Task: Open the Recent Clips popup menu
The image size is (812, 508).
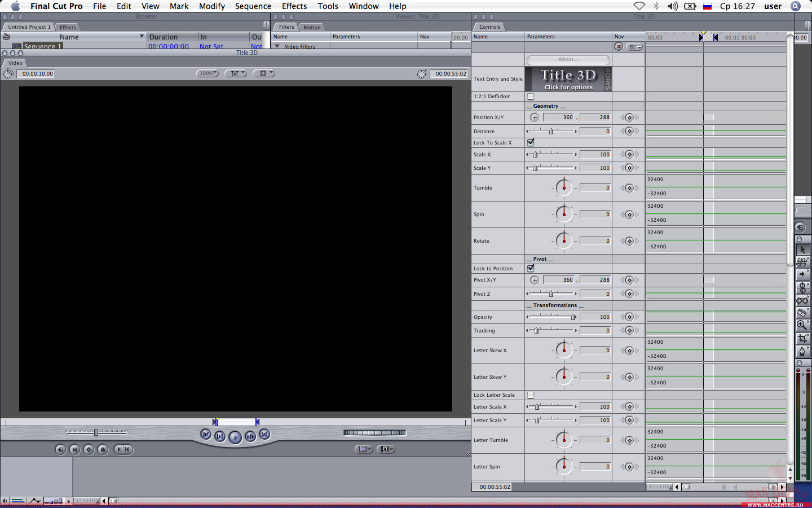Action: click(364, 449)
